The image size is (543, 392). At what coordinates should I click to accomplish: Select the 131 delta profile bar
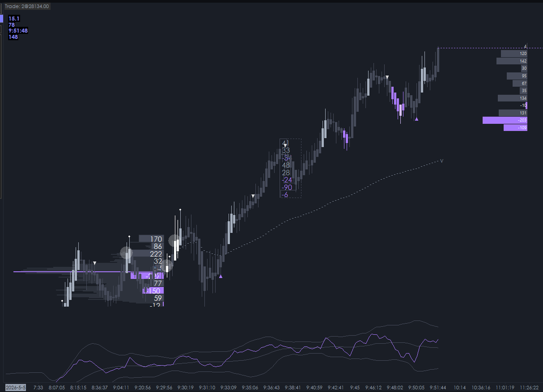tap(513, 113)
